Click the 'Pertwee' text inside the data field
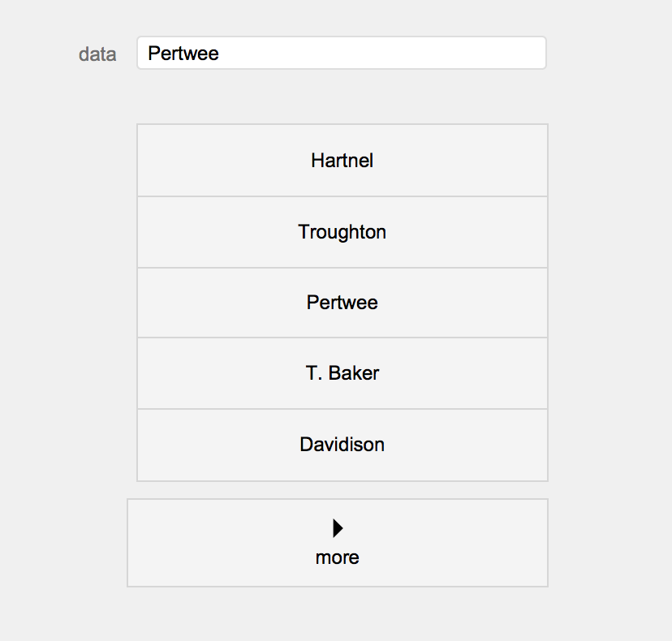Image resolution: width=672 pixels, height=641 pixels. (x=183, y=54)
